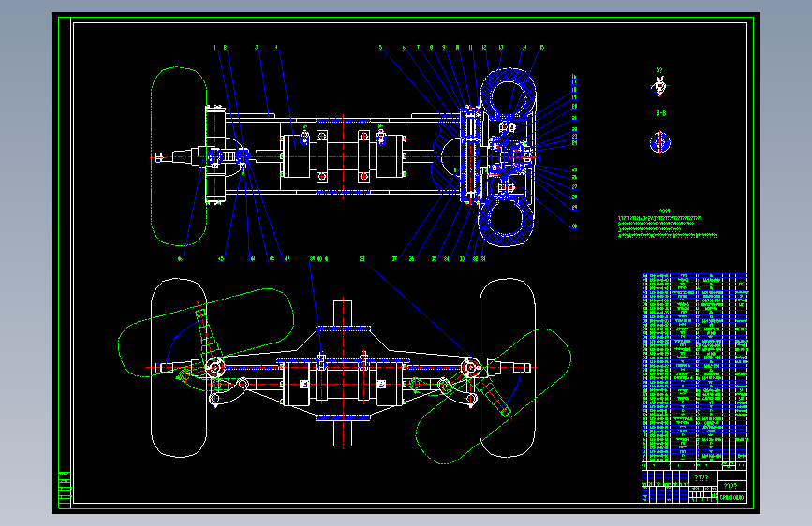Image resolution: width=812 pixels, height=526 pixels.
Task: Select part balloon number 13
Action: click(x=501, y=48)
